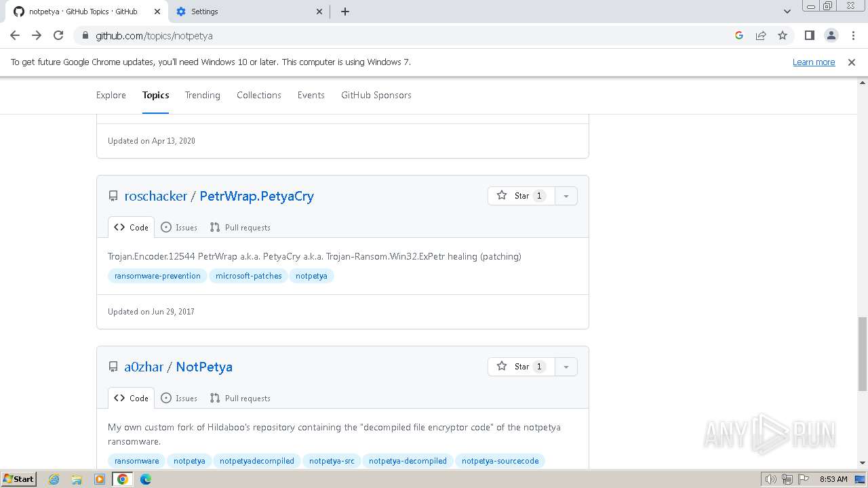Viewport: 868px width, 488px height.
Task: Open the NotPetya repository link
Action: point(204,367)
